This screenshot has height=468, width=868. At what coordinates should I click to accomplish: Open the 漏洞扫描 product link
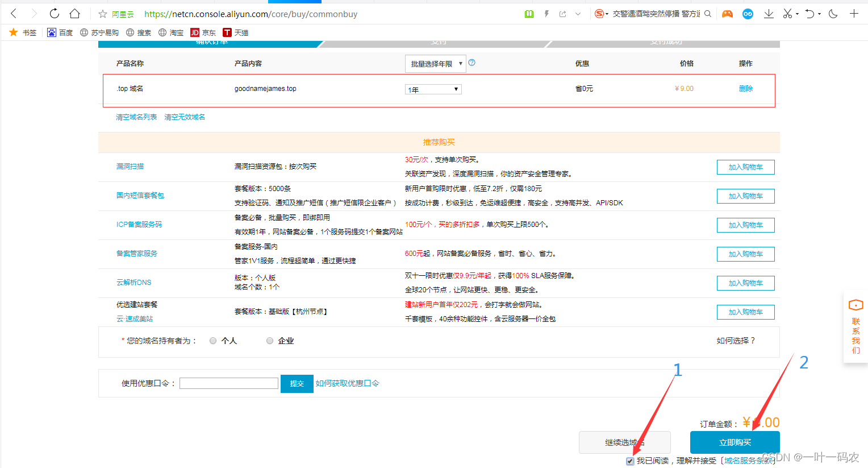[x=130, y=167]
